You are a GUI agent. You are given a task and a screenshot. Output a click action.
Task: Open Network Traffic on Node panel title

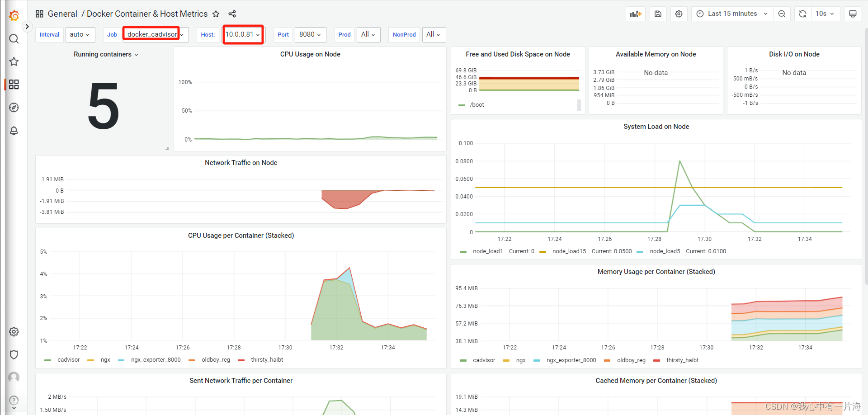click(241, 163)
